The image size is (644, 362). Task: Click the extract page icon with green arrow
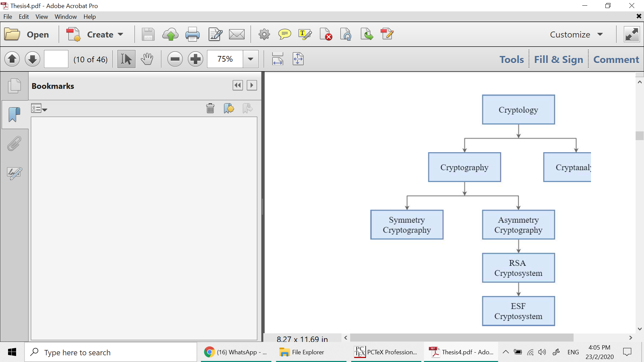[367, 34]
